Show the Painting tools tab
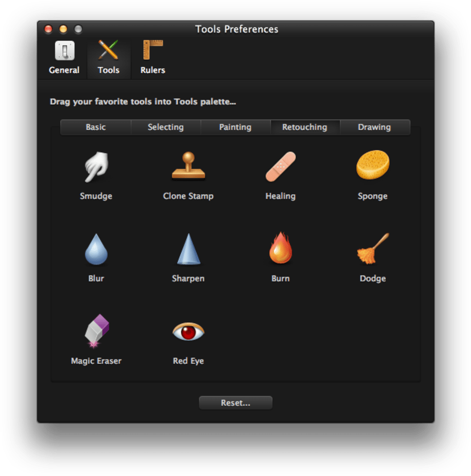Screen dimensions: 471x476 pyautogui.click(x=235, y=127)
